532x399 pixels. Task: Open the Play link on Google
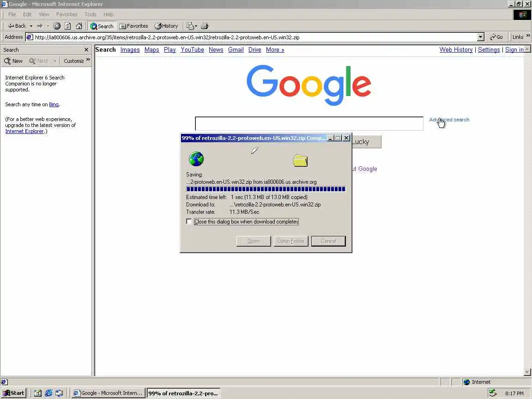click(x=169, y=49)
